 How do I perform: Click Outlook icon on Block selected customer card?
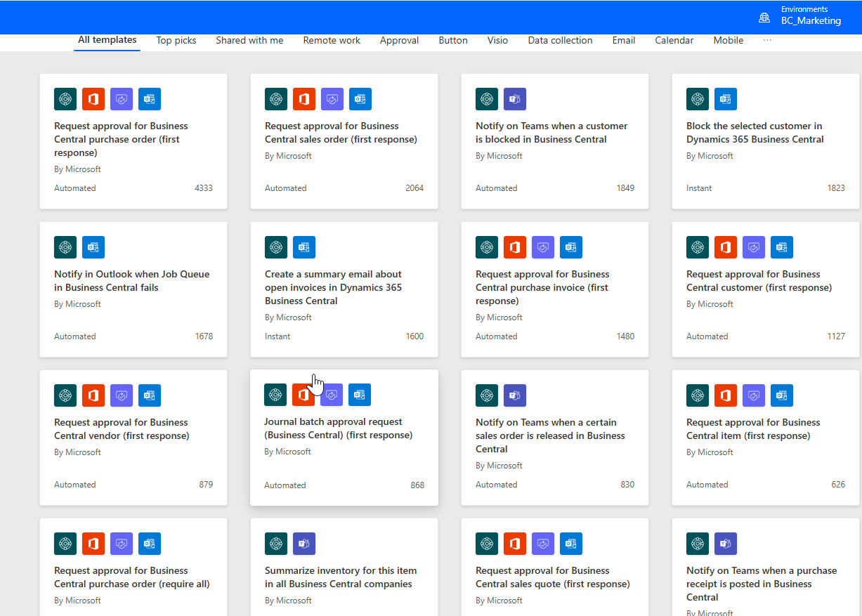(726, 99)
